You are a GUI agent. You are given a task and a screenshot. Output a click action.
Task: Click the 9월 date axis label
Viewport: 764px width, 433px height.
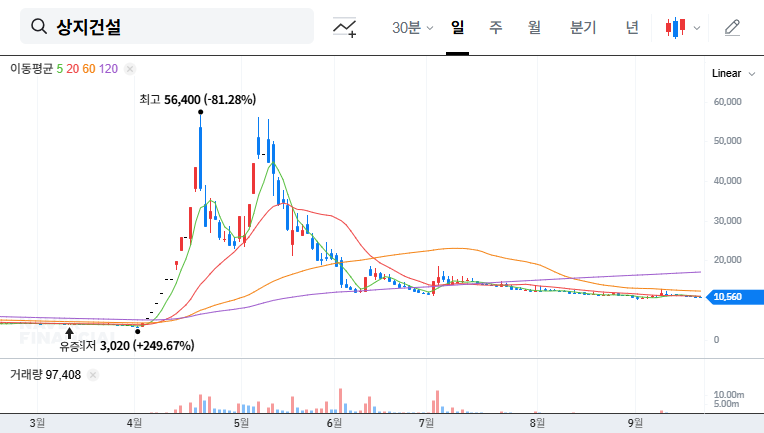tap(635, 423)
